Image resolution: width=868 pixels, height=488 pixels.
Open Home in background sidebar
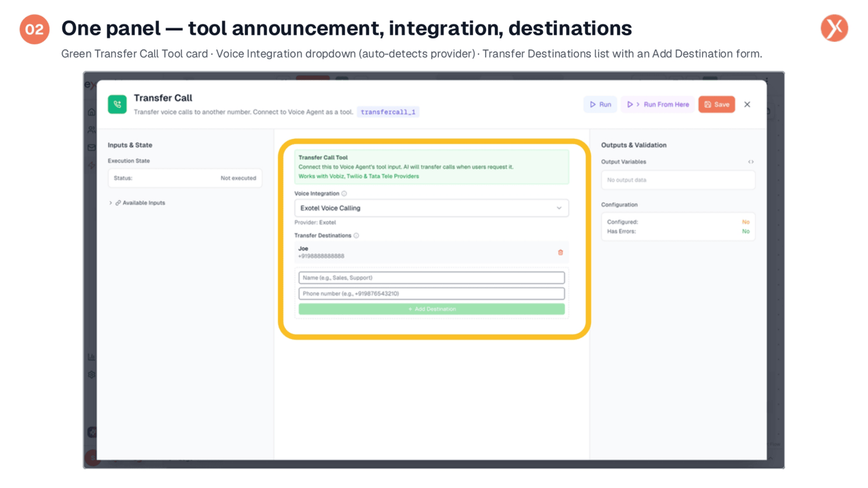pos(92,112)
